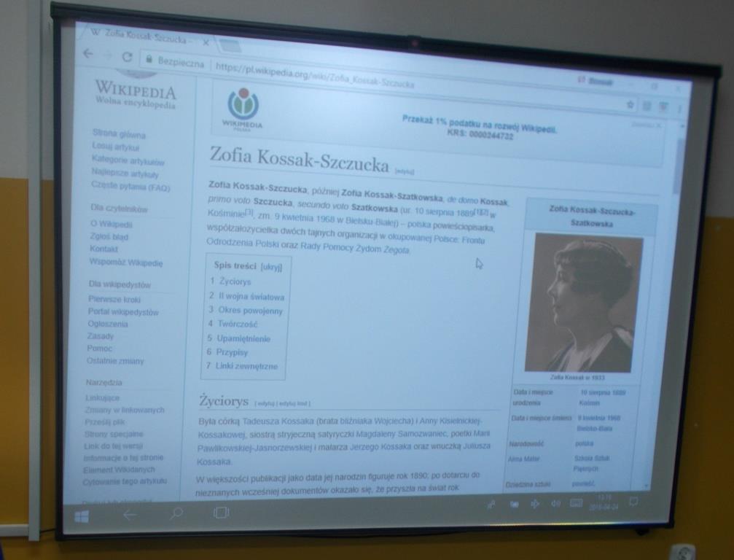Click the taskbar back arrow
Image resolution: width=734 pixels, height=560 pixels.
click(129, 515)
